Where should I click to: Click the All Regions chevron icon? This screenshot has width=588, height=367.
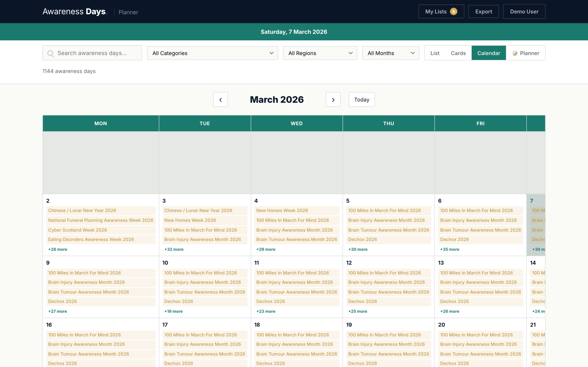click(350, 53)
